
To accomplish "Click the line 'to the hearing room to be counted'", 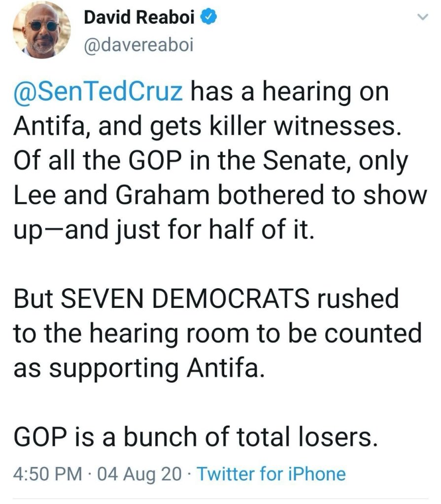I will tap(217, 334).
